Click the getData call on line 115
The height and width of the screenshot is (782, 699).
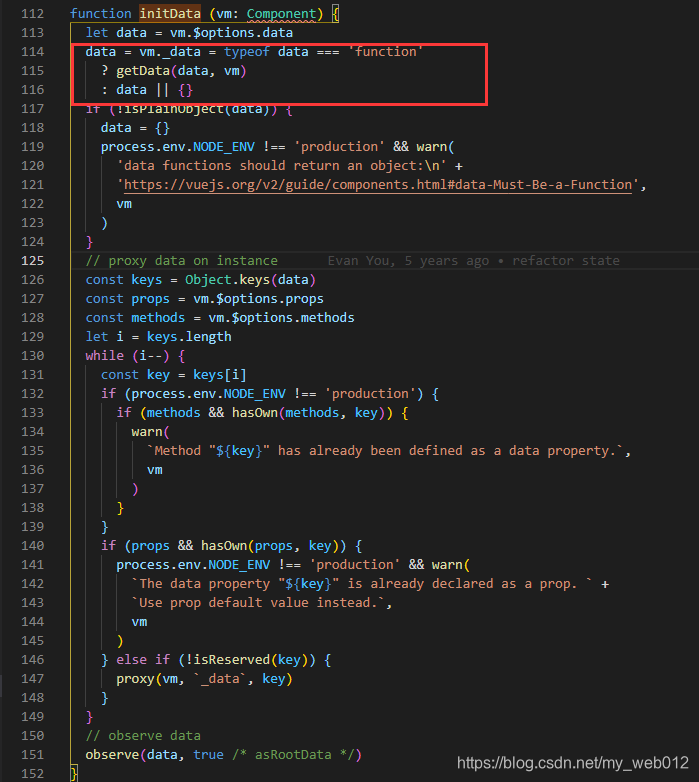click(181, 71)
